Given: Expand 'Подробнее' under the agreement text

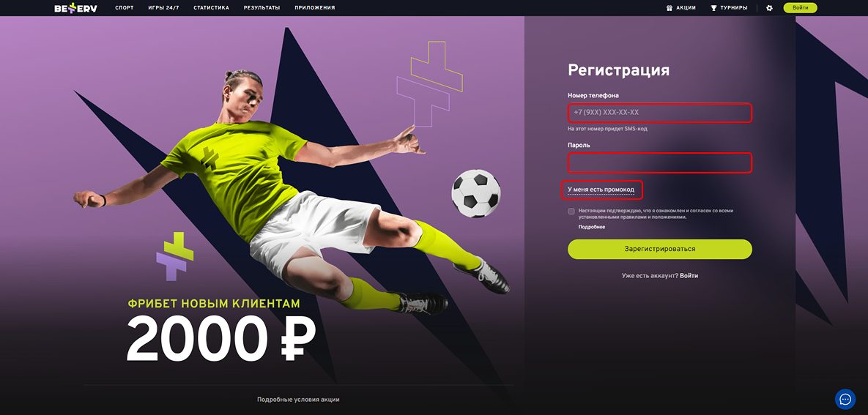Looking at the screenshot, I should coord(592,227).
